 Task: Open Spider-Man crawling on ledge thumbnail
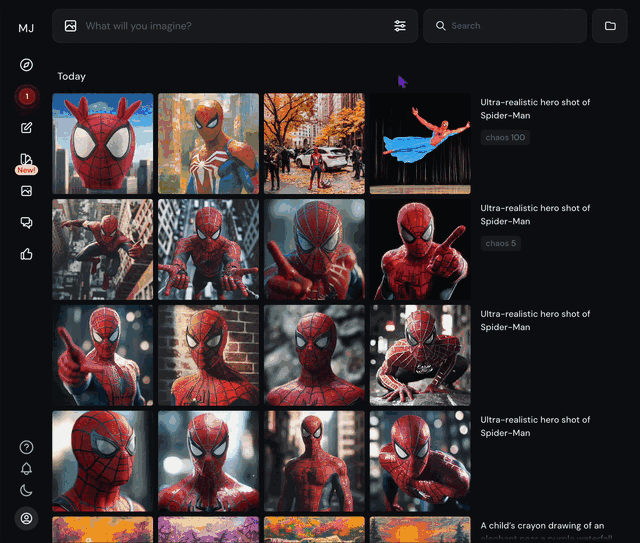420,355
